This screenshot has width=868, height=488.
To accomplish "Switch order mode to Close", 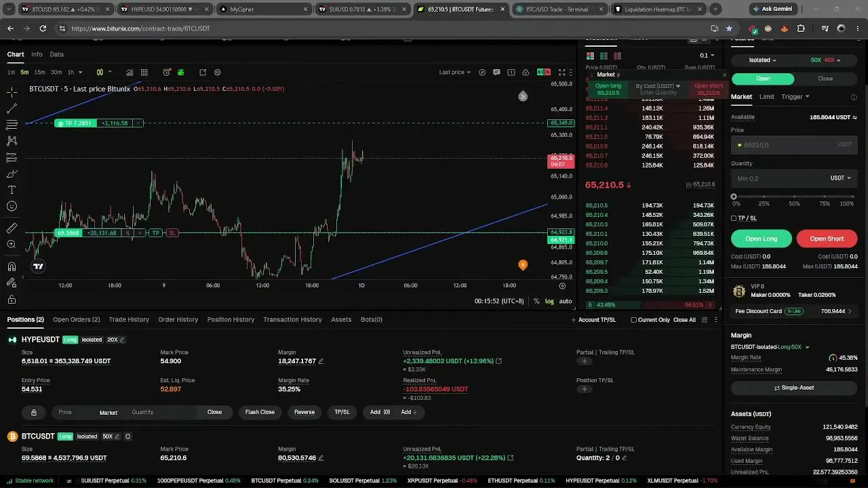I will point(825,79).
